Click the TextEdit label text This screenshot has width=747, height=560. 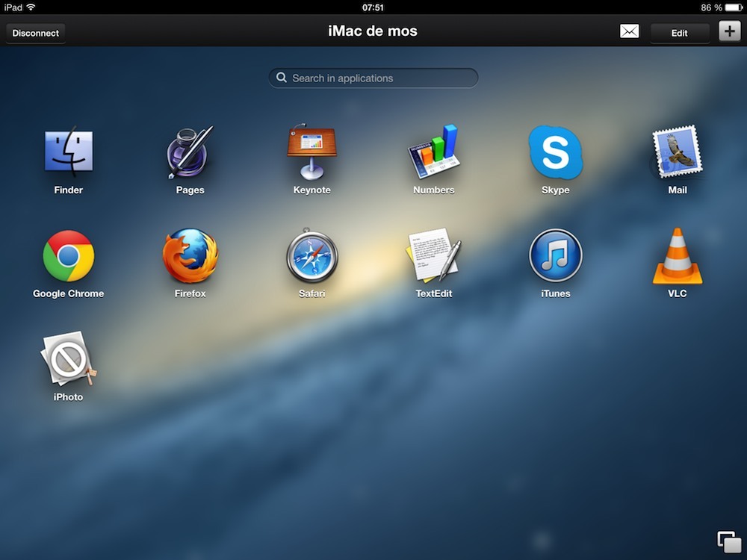point(433,293)
